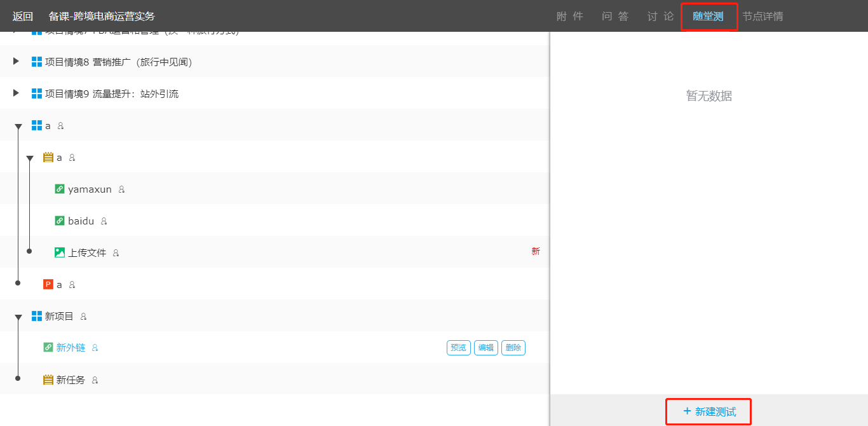Select the baidu link item
Screen dimensions: 868x426
pyautogui.click(x=81, y=221)
